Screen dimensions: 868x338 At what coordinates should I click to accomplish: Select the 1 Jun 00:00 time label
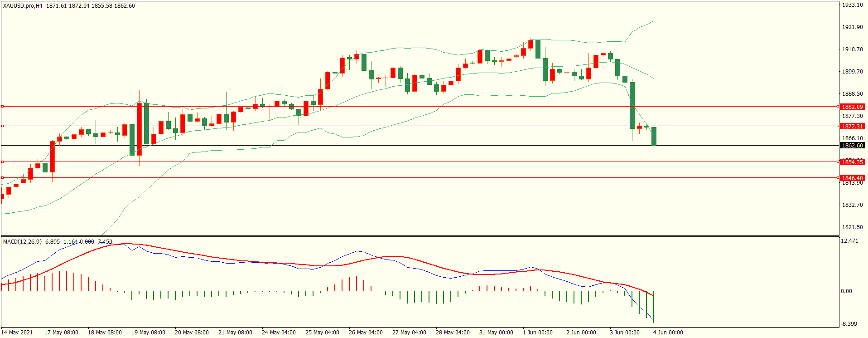538,333
